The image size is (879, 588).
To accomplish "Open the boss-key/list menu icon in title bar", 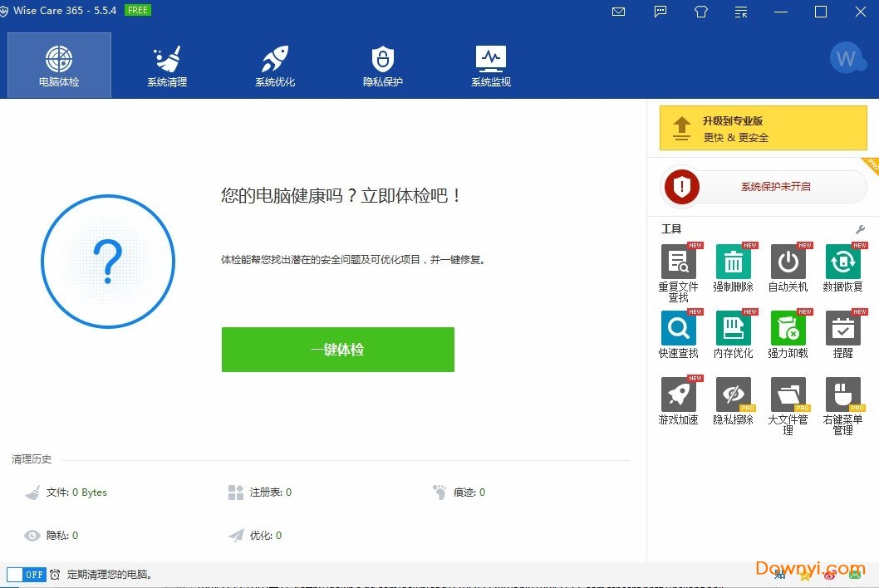I will click(739, 12).
